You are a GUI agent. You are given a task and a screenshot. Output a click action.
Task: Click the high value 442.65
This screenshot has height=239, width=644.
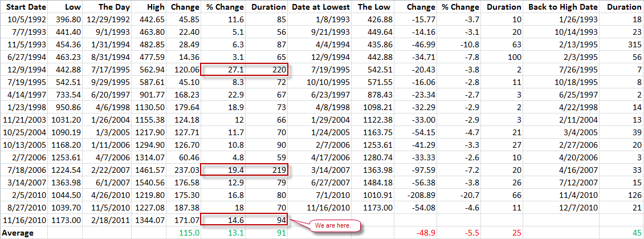click(152, 19)
